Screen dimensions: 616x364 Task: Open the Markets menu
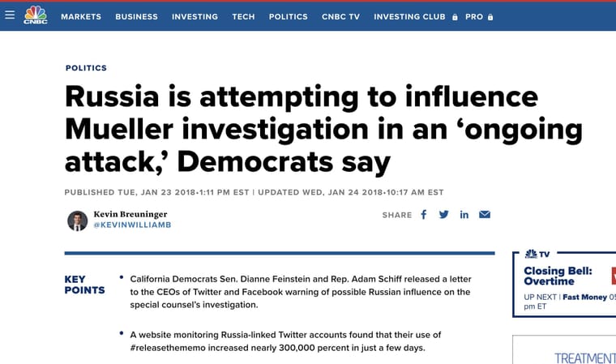click(x=81, y=17)
